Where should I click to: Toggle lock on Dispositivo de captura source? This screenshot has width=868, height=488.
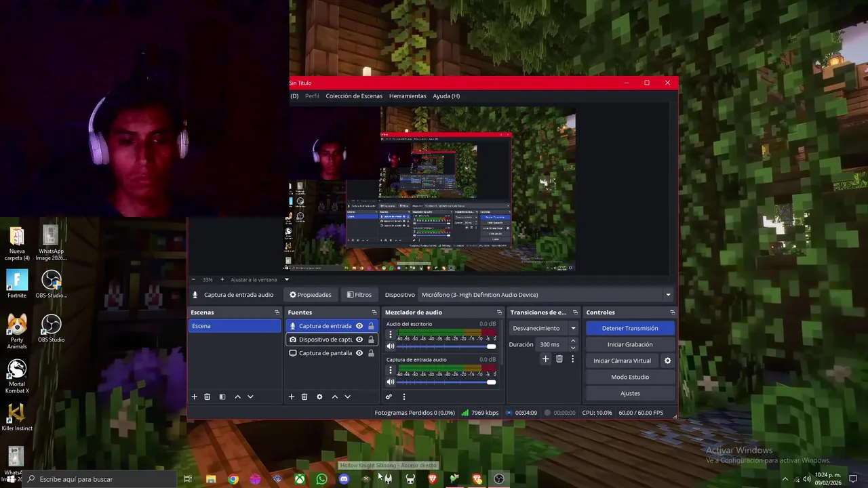(x=371, y=340)
